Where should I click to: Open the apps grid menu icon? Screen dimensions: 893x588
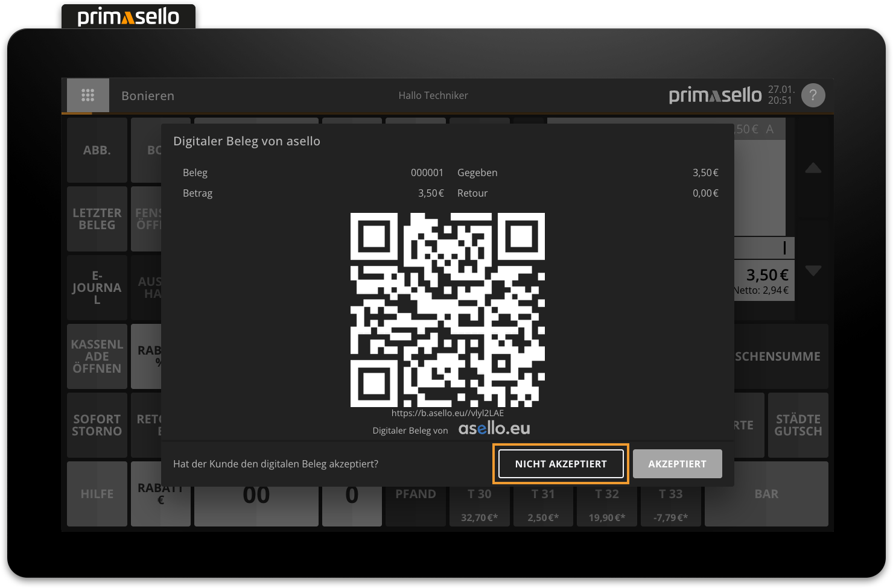88,95
